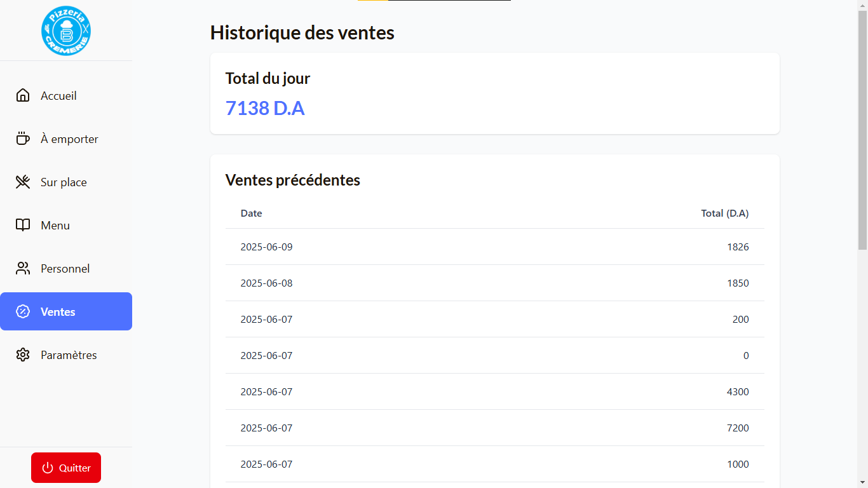
Task: Click the open book Menu icon
Action: pyautogui.click(x=23, y=225)
